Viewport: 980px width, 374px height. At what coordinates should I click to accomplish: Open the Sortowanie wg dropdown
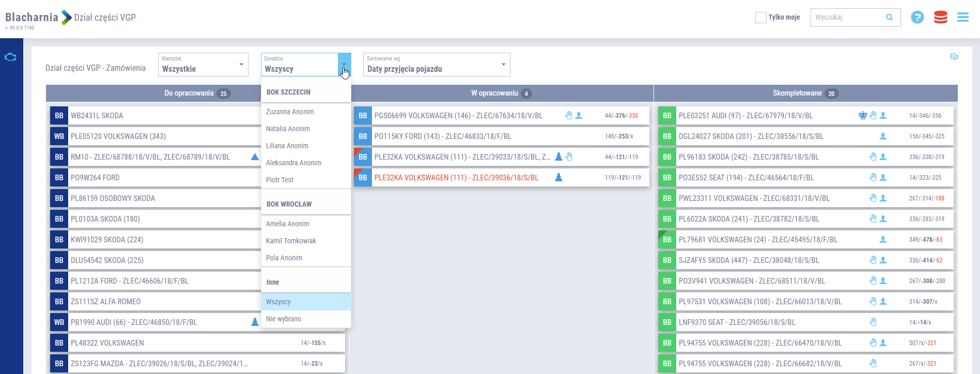click(x=503, y=65)
